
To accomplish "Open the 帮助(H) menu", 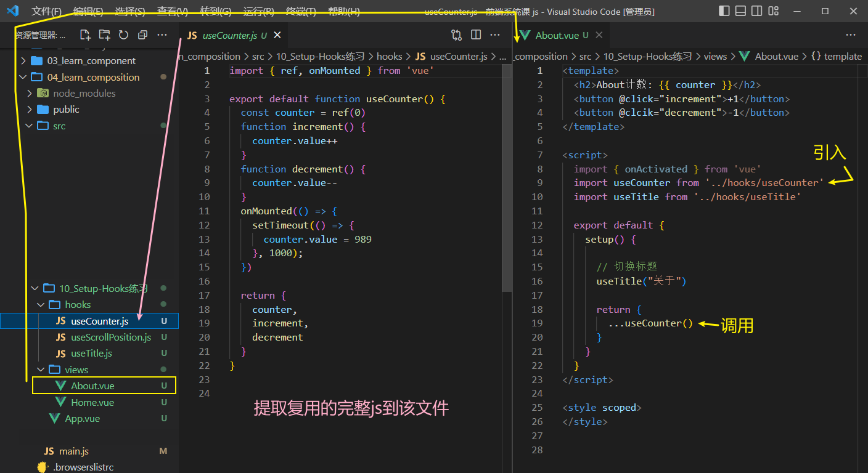I will (x=344, y=12).
